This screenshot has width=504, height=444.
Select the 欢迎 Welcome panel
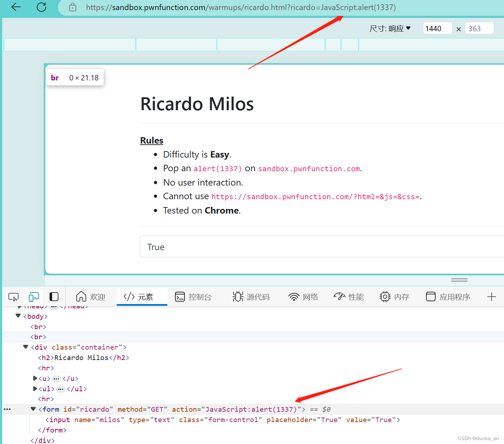[x=90, y=297]
